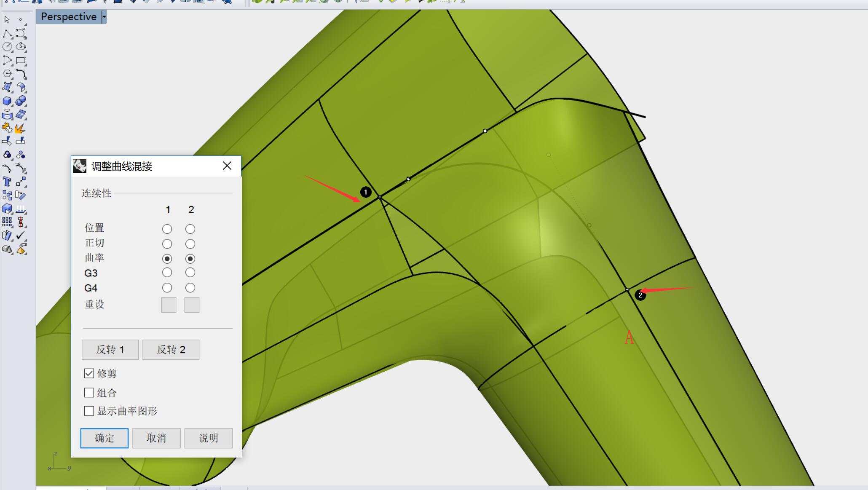Screen dimensions: 868x490
Task: Select the Text object tool
Action: click(x=7, y=182)
